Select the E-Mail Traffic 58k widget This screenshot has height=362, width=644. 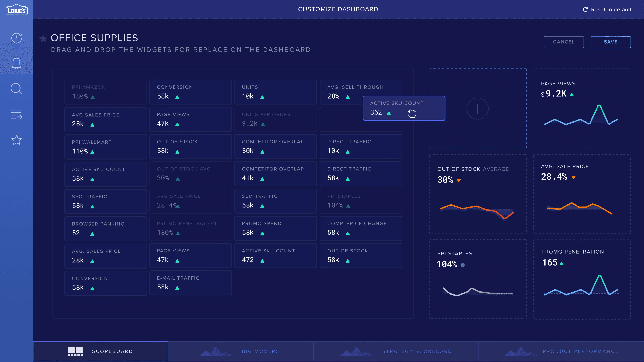pyautogui.click(x=191, y=282)
